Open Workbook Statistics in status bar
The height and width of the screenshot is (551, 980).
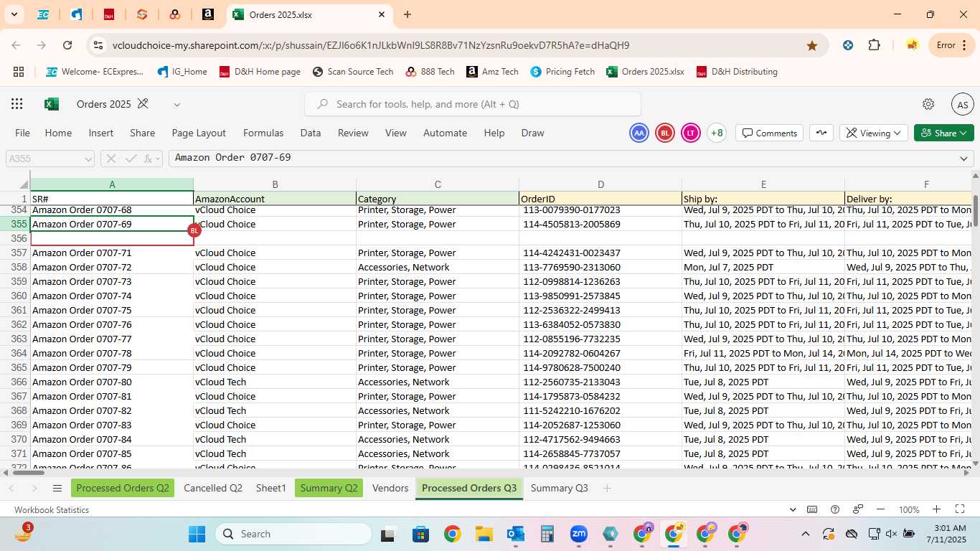(x=52, y=509)
